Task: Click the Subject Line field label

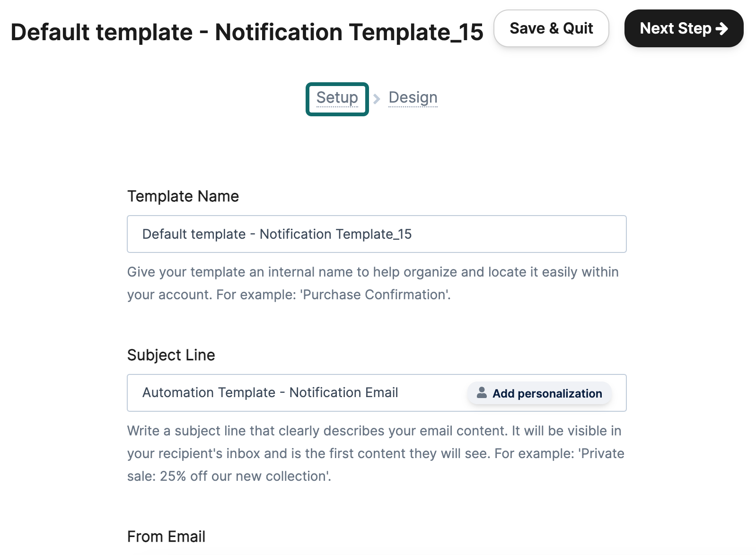Action: pos(171,355)
